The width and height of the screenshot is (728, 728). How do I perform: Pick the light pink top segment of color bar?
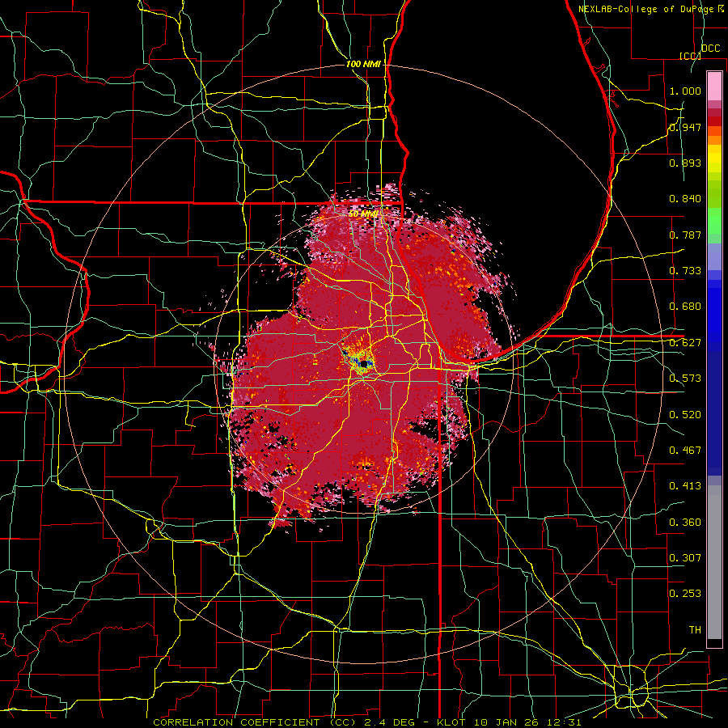(714, 86)
